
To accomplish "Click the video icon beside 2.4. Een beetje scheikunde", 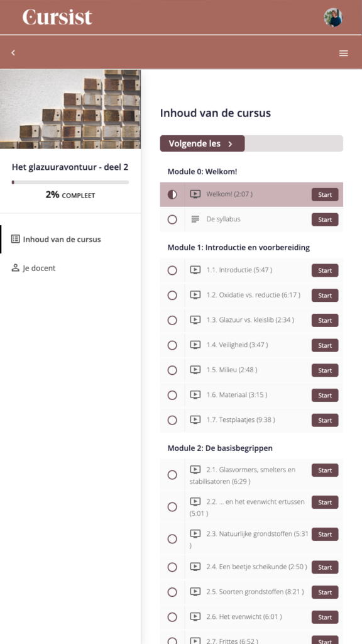I will click(195, 567).
